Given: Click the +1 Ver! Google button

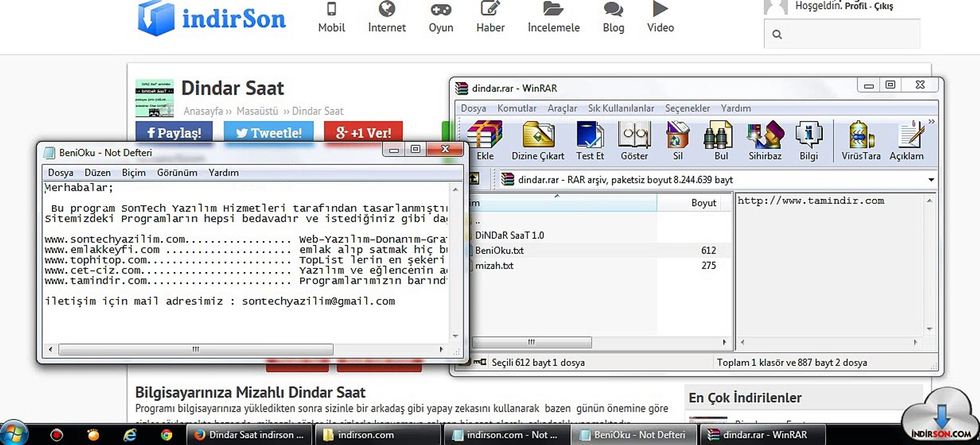Looking at the screenshot, I should point(363,132).
